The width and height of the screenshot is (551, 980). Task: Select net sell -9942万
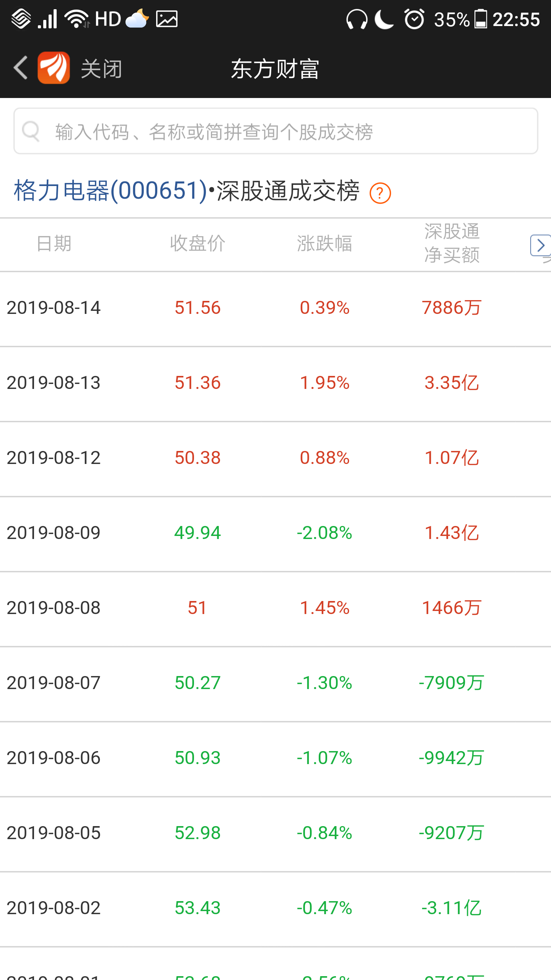452,758
